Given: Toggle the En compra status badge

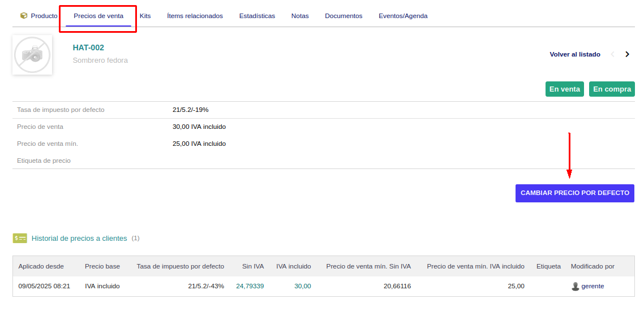Looking at the screenshot, I should pyautogui.click(x=612, y=89).
